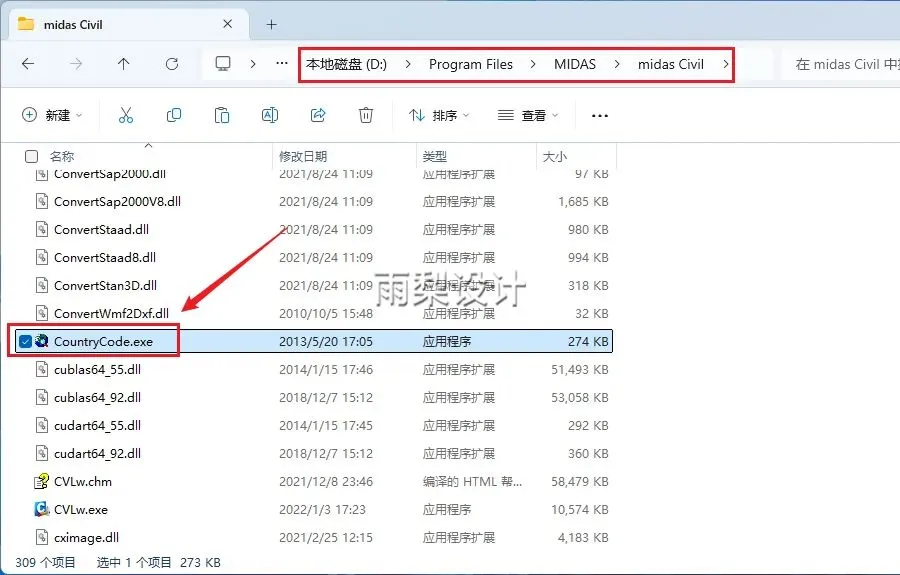This screenshot has width=900, height=575.
Task: Select file ConvertStaad8.dll
Action: coord(104,258)
